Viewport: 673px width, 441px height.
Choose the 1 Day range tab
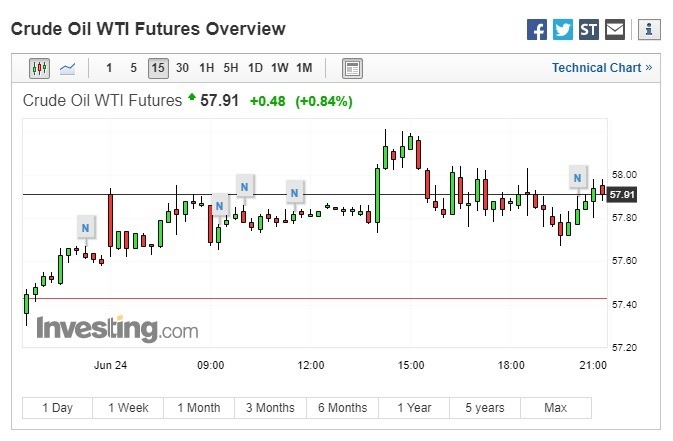(x=58, y=408)
